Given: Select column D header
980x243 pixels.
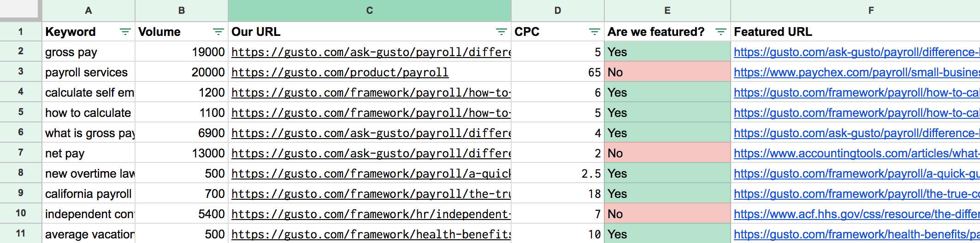Looking at the screenshot, I should pyautogui.click(x=558, y=11).
